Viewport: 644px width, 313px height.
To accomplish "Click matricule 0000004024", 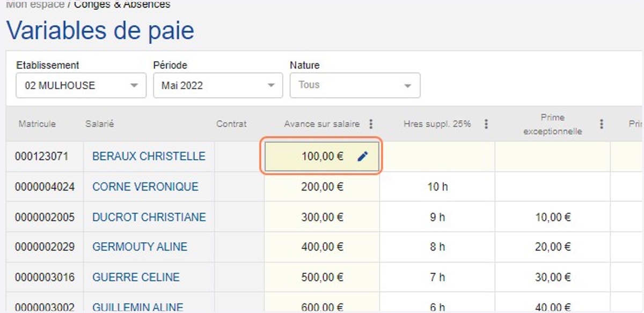I will (45, 187).
